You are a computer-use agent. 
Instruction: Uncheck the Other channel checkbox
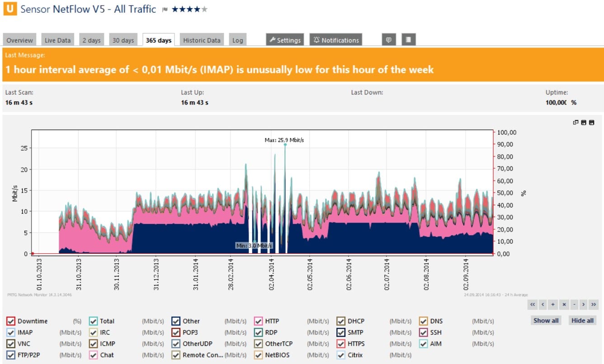coord(176,321)
